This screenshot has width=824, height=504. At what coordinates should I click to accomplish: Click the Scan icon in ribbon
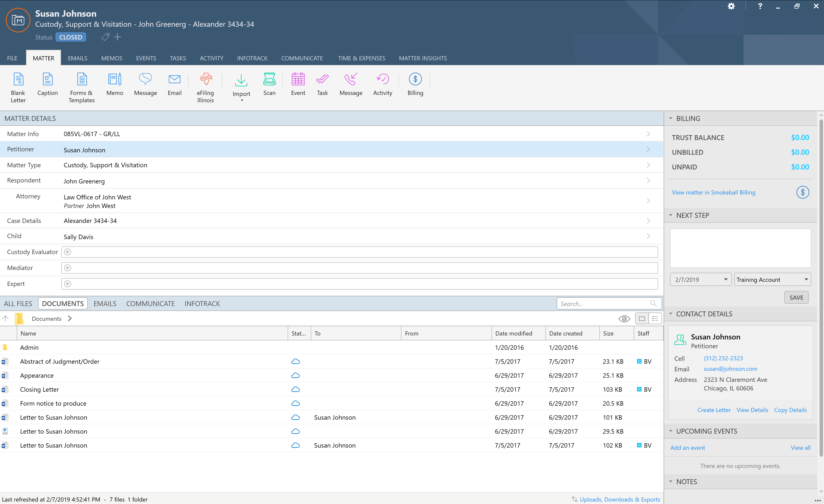[x=269, y=84]
